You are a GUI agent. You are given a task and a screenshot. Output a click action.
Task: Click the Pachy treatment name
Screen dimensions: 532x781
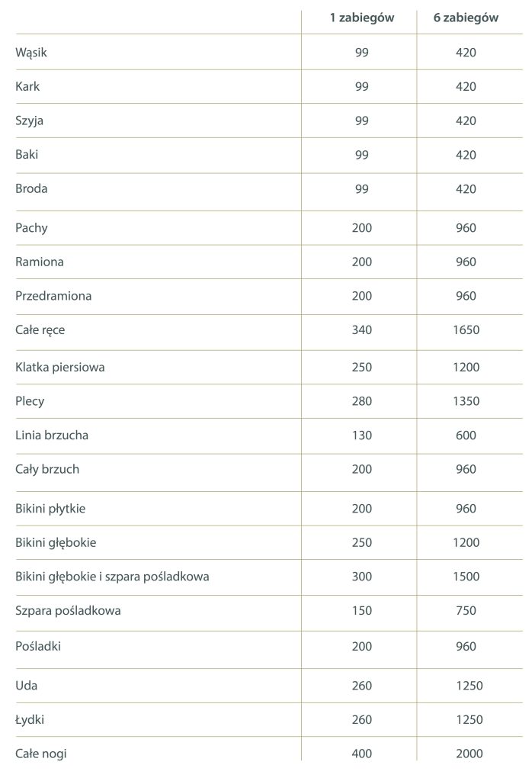click(31, 228)
